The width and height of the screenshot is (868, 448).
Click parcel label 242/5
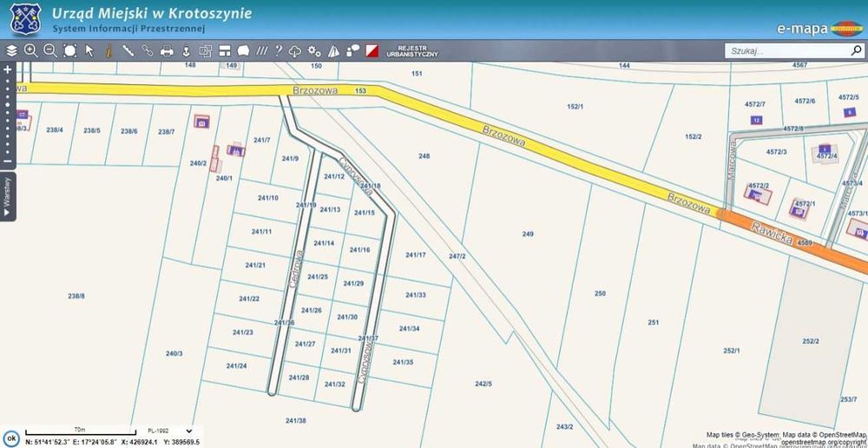click(x=483, y=384)
